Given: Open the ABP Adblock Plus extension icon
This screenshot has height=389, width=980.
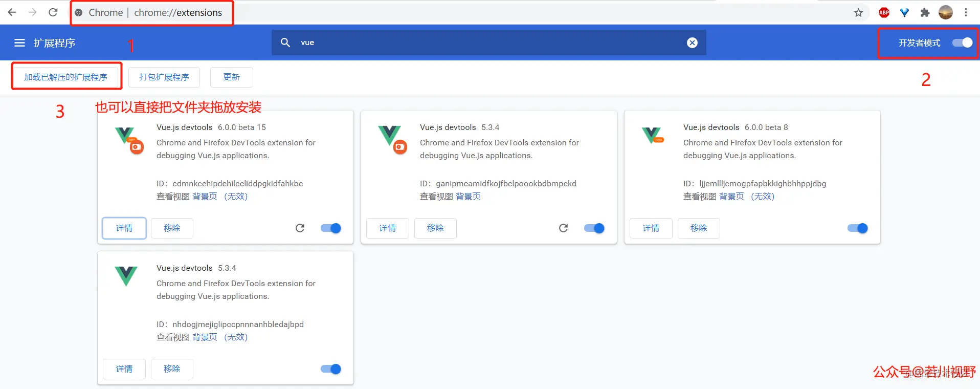Looking at the screenshot, I should 884,13.
